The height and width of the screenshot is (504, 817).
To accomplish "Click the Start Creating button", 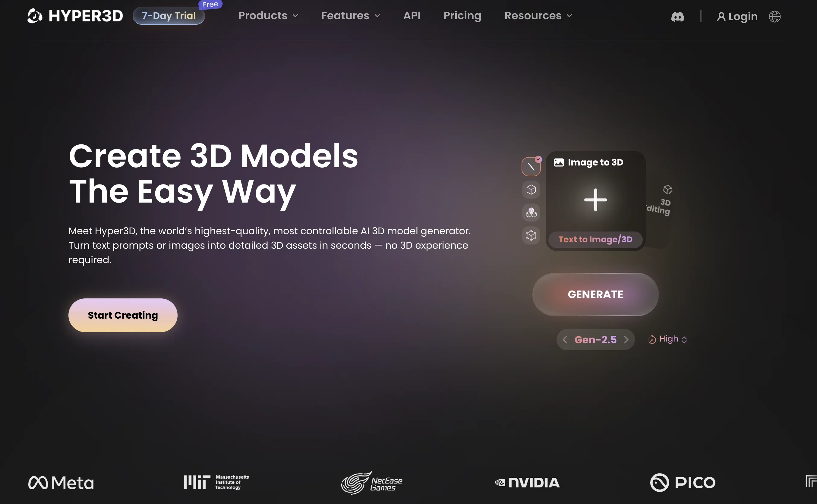I will 123,315.
